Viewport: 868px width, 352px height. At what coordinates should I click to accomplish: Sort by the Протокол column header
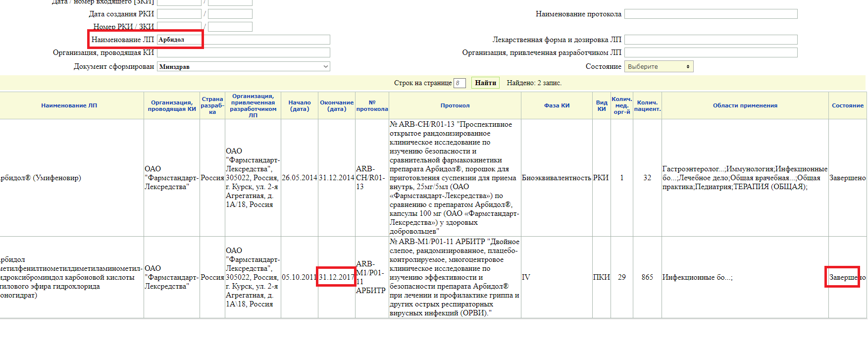tap(455, 105)
